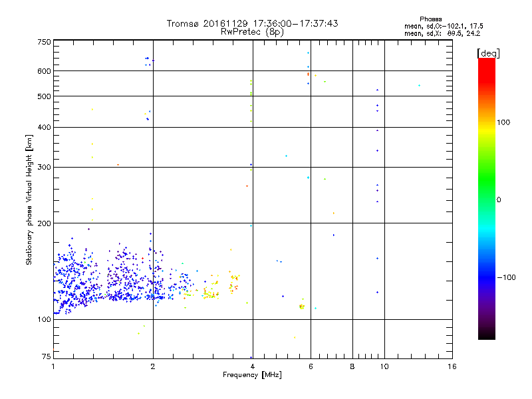Click the y-axis '300' tick label
Viewport: 532px width, 399px height.
44,168
